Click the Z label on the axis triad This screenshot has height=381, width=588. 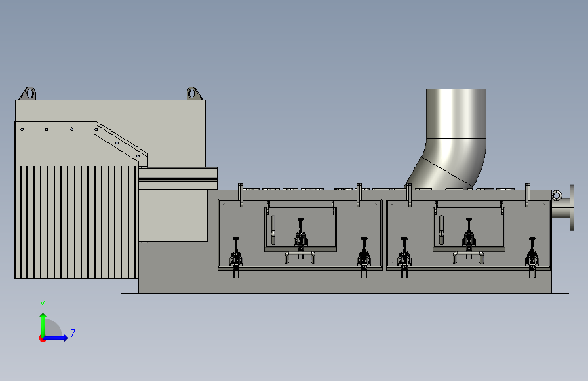pos(73,334)
